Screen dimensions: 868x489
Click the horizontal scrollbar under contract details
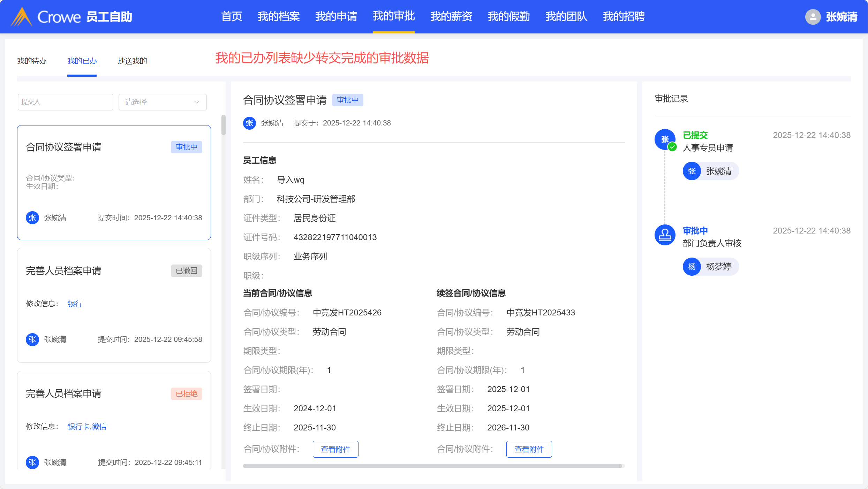pos(432,466)
